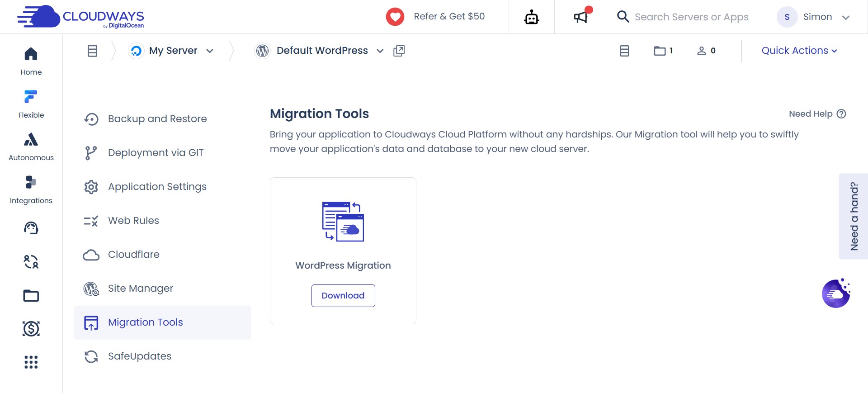Image resolution: width=868 pixels, height=393 pixels.
Task: Click the team members swap icon in sidebar
Action: coord(31,261)
